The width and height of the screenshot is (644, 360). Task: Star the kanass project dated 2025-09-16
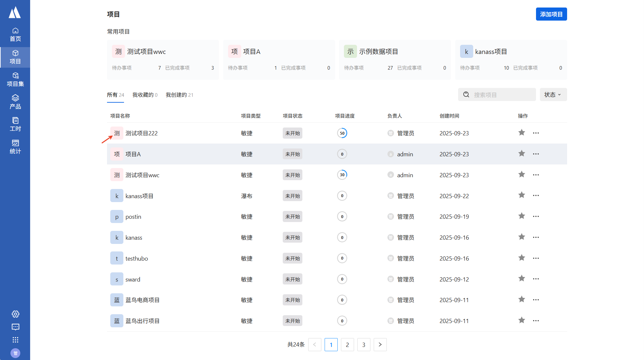(522, 237)
